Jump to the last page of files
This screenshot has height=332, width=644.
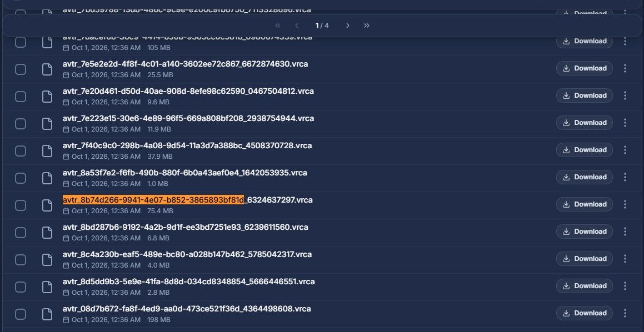(367, 26)
